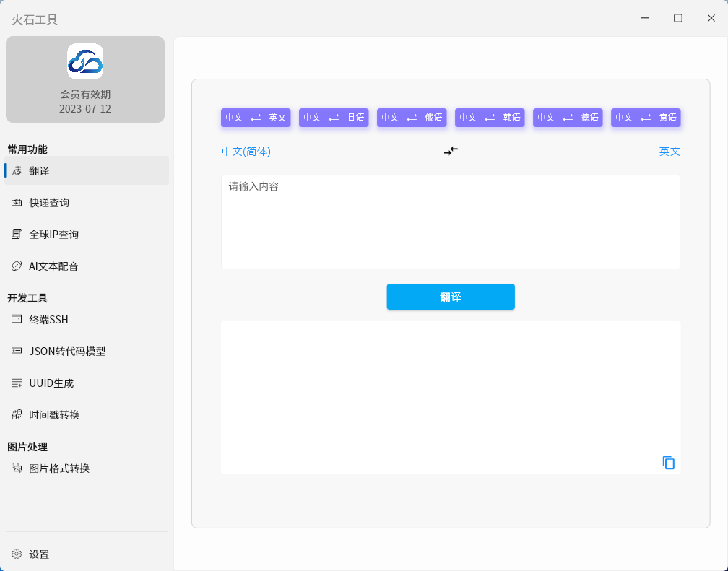Click the 会员有效期 membership text
Viewport: 728px width, 571px height.
click(x=85, y=95)
